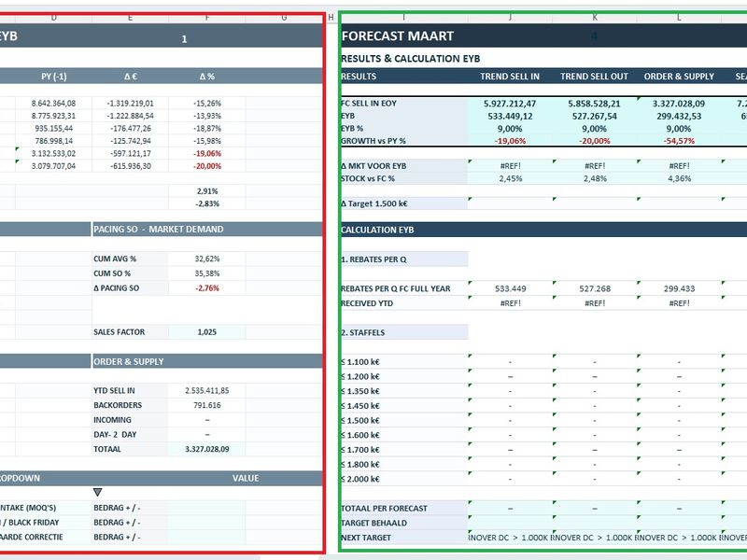Select the 3.132.533,02 prior-year cell
The height and width of the screenshot is (560, 747).
54,153
